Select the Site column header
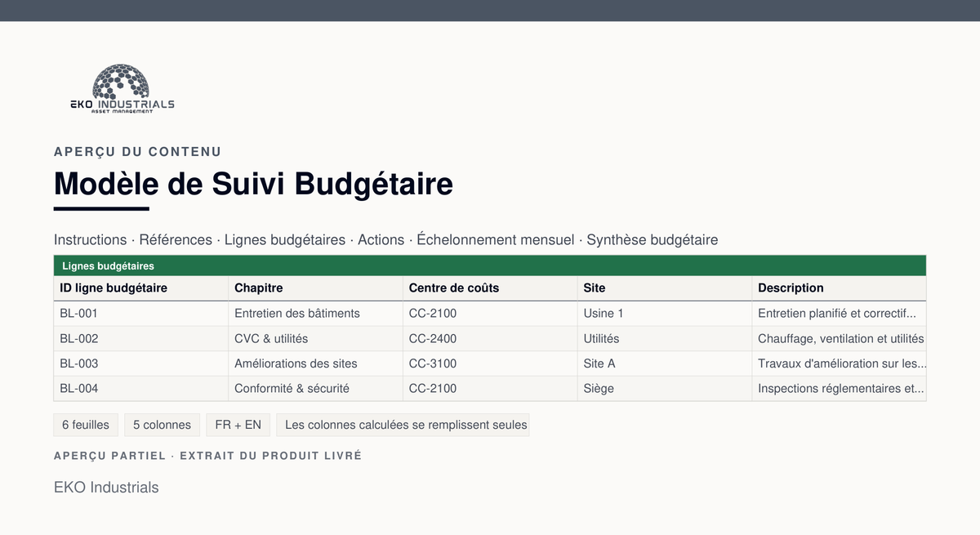Viewport: 980px width, 535px height. (x=665, y=288)
